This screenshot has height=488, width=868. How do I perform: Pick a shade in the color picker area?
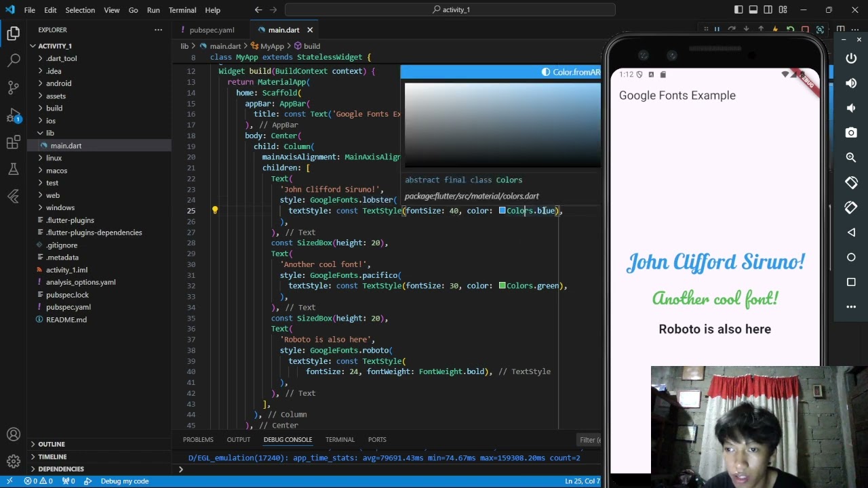502,125
